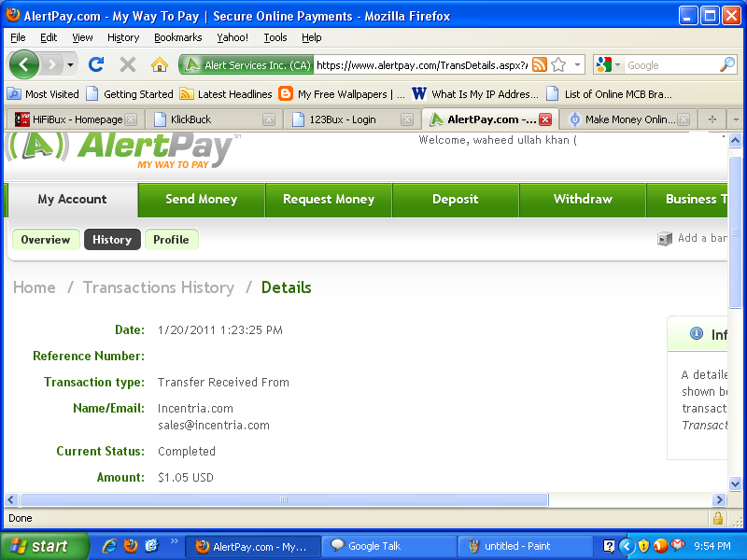
Task: Open the address bar URL history dropdown
Action: click(x=577, y=64)
